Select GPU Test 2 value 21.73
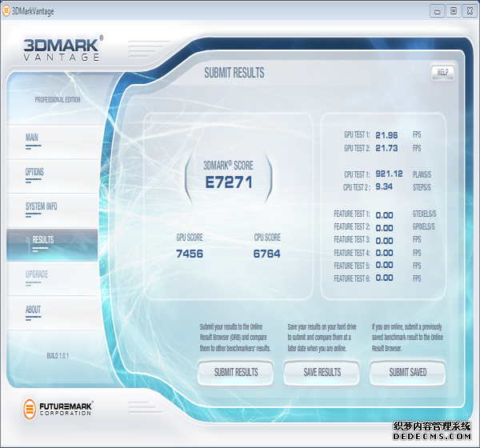Image resolution: width=480 pixels, height=448 pixels. coord(386,148)
